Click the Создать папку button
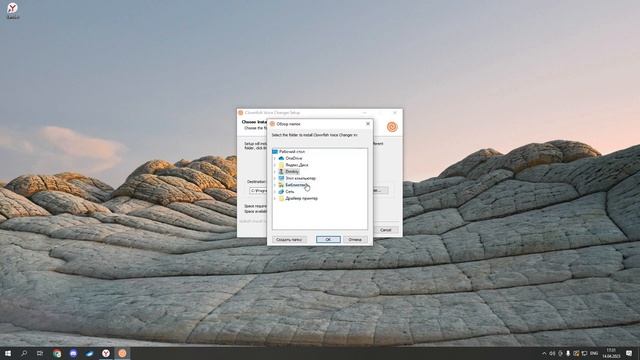640x360 pixels. pyautogui.click(x=289, y=240)
